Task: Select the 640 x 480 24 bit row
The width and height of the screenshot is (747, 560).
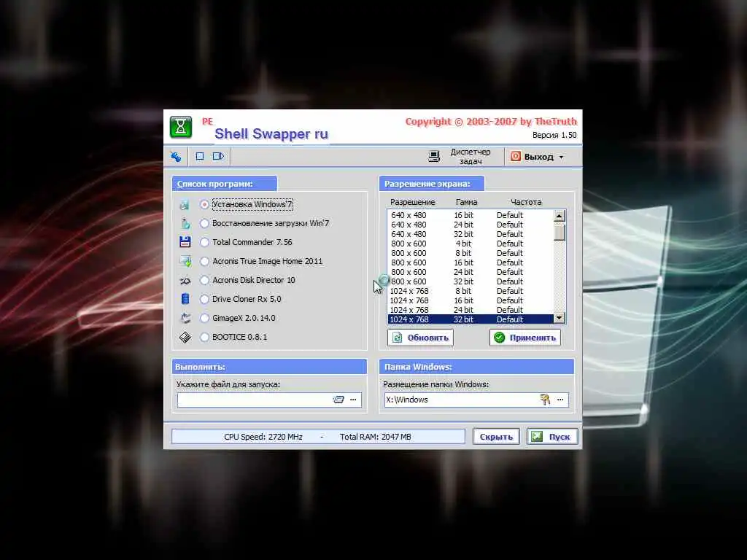Action: (471, 225)
